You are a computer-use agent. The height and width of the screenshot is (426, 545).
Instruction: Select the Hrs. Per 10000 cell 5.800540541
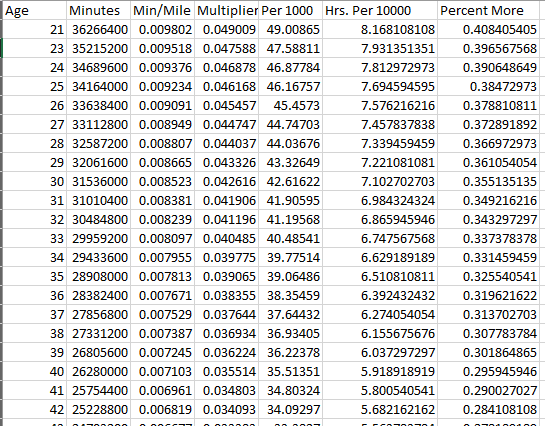pos(380,391)
